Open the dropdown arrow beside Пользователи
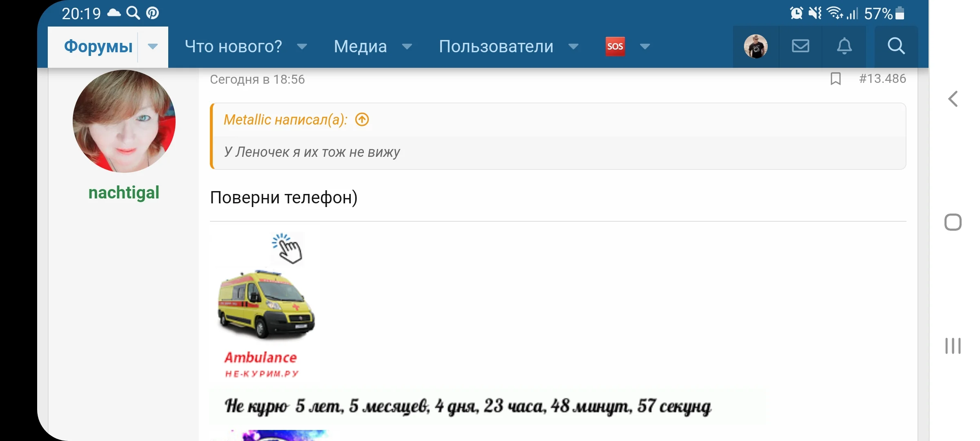Viewport: 980px width, 441px height. click(573, 47)
